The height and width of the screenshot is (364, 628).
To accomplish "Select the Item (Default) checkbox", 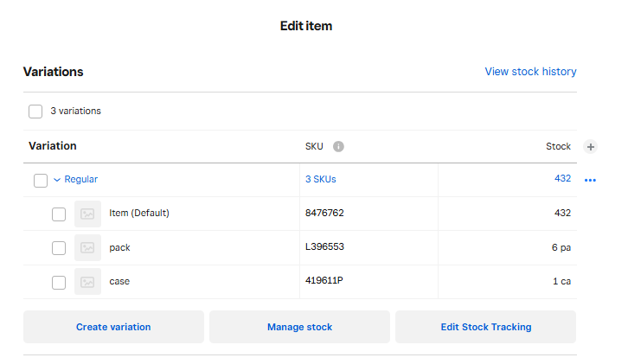I will [59, 214].
